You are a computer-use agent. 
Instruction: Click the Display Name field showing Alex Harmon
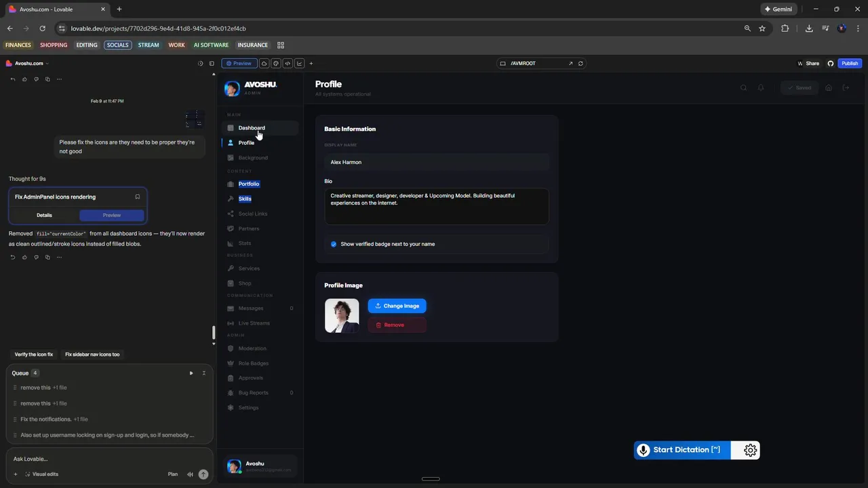click(x=437, y=162)
